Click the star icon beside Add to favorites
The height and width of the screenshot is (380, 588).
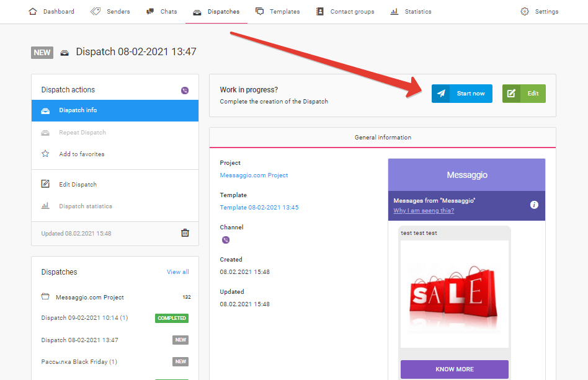click(x=45, y=154)
